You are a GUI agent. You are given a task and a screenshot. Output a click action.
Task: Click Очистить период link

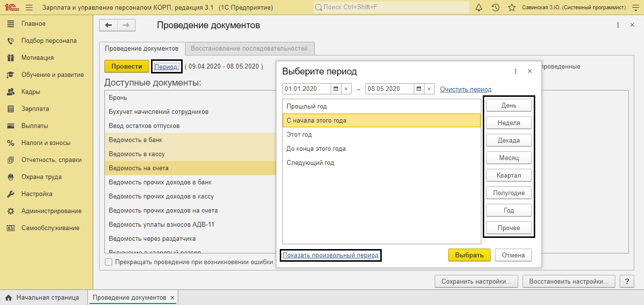pyautogui.click(x=466, y=90)
